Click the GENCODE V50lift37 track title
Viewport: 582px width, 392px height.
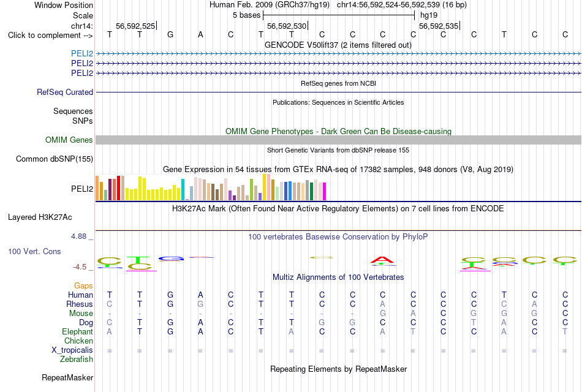[x=338, y=45]
